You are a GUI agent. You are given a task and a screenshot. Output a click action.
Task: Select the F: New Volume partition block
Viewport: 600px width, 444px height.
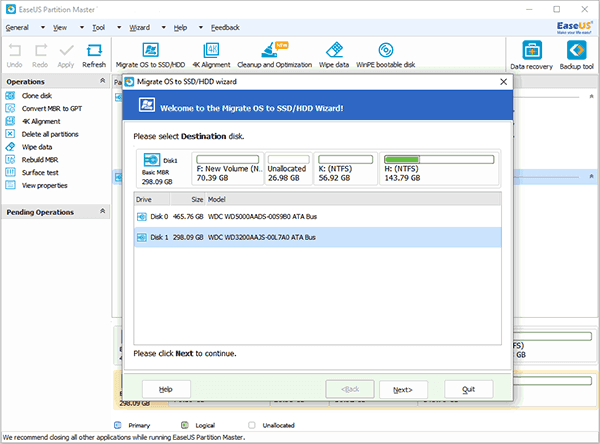[228, 169]
